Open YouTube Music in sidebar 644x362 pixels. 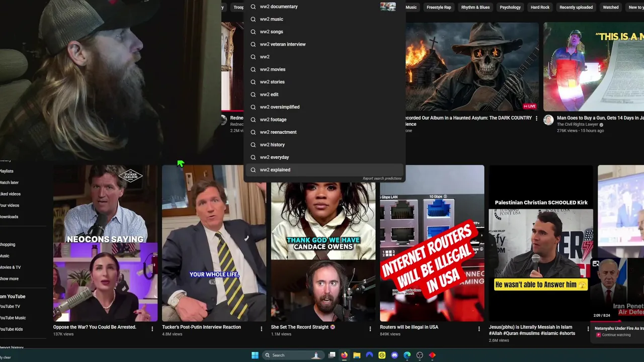tap(13, 318)
